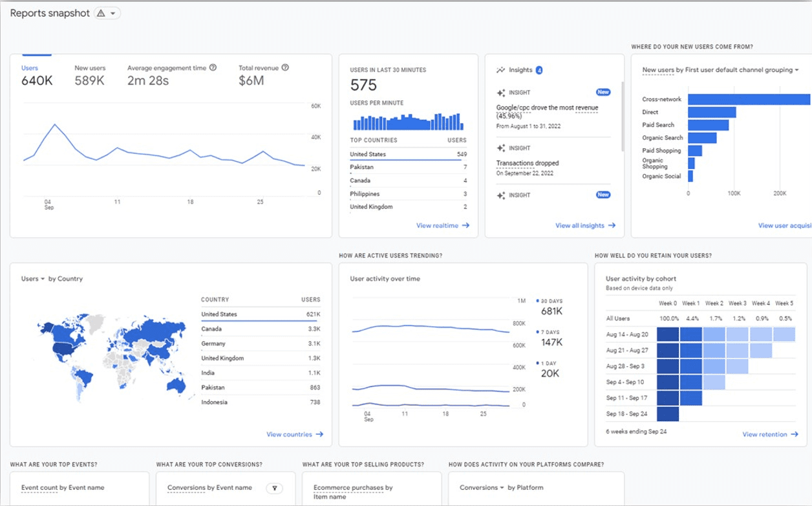Image resolution: width=812 pixels, height=506 pixels.
Task: Select United States row in country table
Action: tap(260, 314)
